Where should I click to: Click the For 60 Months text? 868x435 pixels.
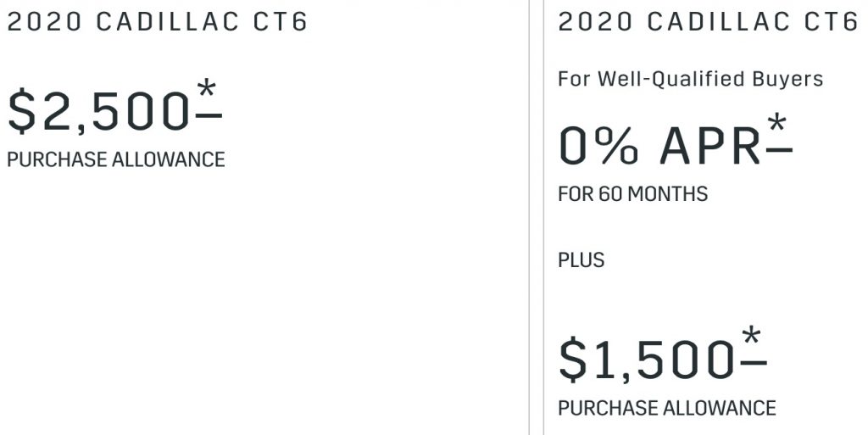pos(632,193)
